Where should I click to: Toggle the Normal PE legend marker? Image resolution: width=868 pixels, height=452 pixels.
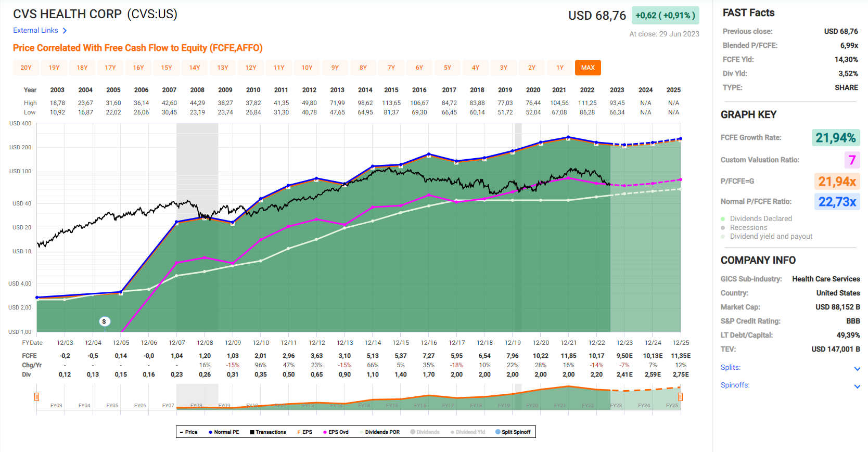(224, 432)
